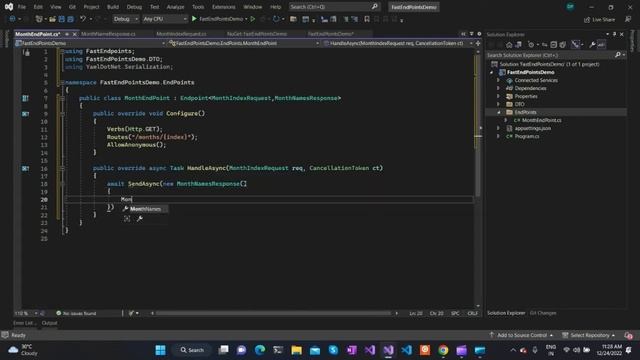Toggle pin on MonthEndPoint.cs tab
The image size is (640, 360).
(x=67, y=34)
